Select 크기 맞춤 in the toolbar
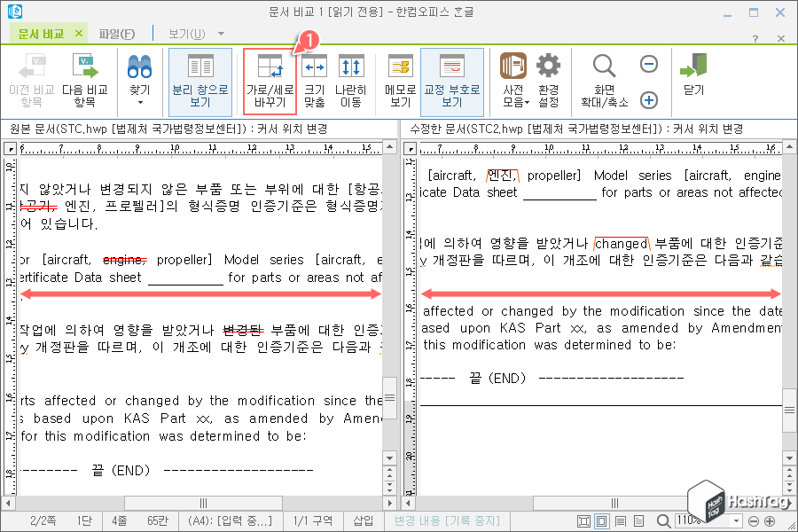 (316, 78)
